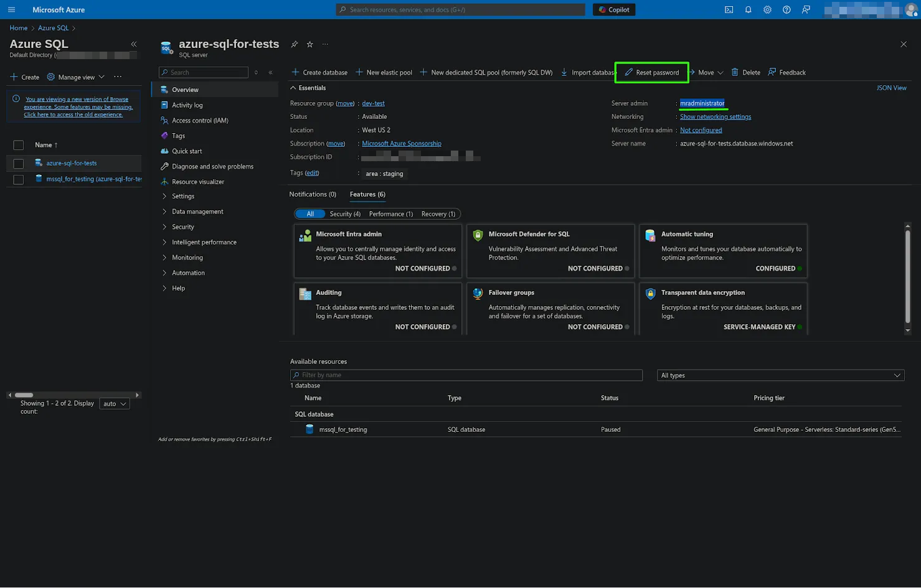This screenshot has height=588, width=921.
Task: Click New elastic pool
Action: (x=384, y=72)
